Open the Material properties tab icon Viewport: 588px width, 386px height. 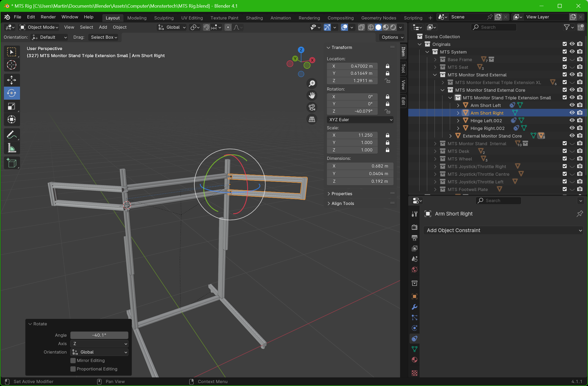click(415, 360)
